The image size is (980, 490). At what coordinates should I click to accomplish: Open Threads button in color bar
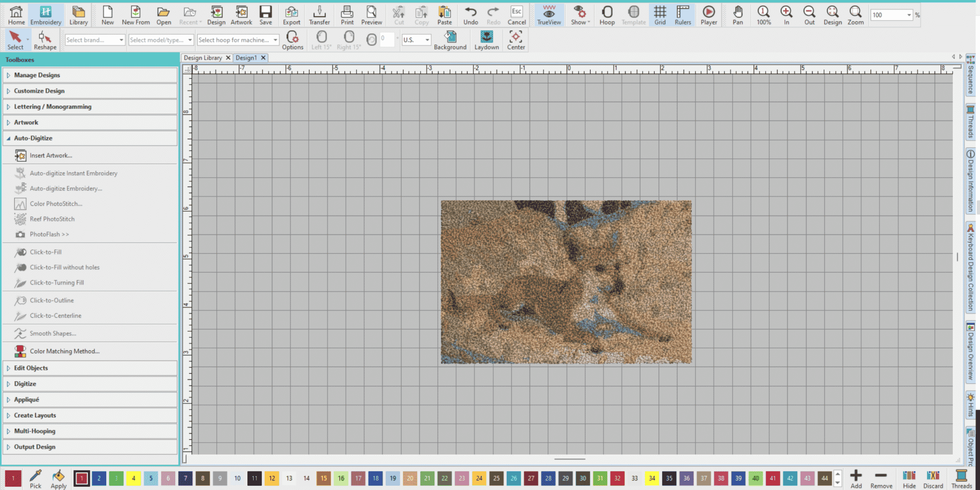click(x=961, y=479)
